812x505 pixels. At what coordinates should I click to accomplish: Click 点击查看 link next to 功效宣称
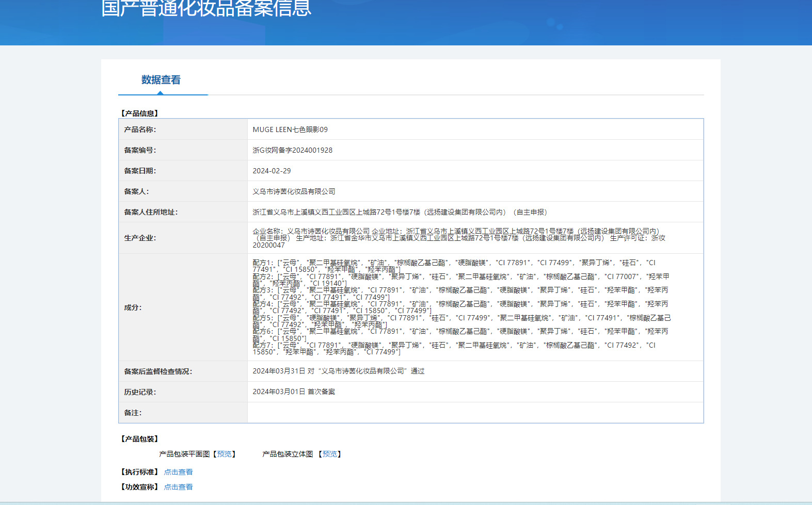point(178,487)
